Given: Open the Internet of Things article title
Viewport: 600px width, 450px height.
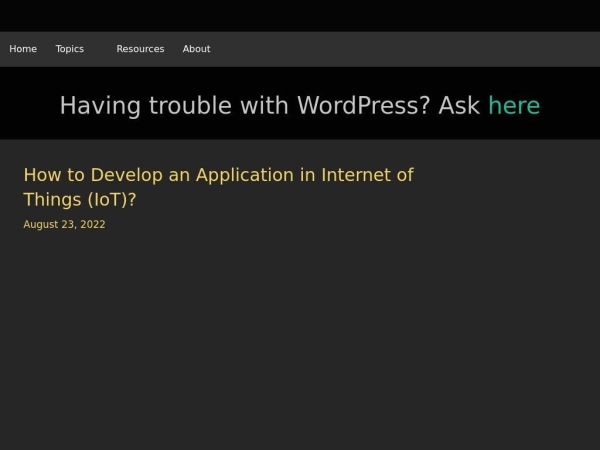Looking at the screenshot, I should [x=218, y=187].
